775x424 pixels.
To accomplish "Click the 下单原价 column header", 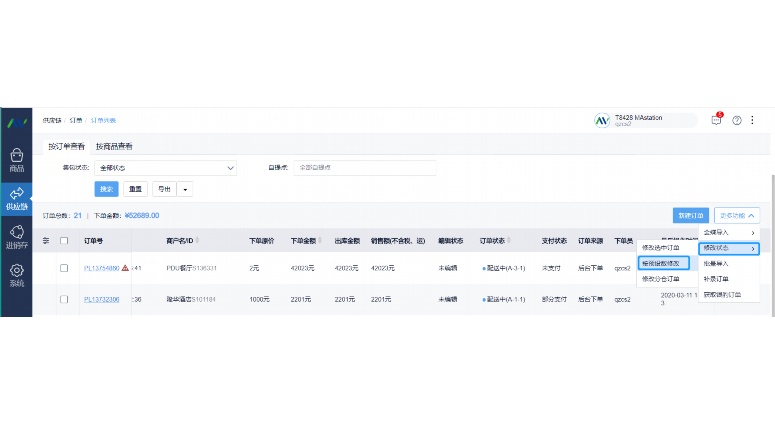I will click(x=261, y=241).
